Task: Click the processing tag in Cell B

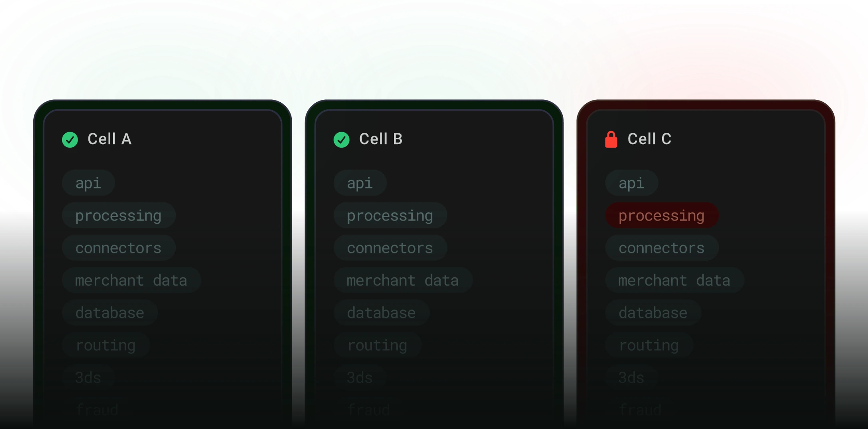Action: coord(390,215)
